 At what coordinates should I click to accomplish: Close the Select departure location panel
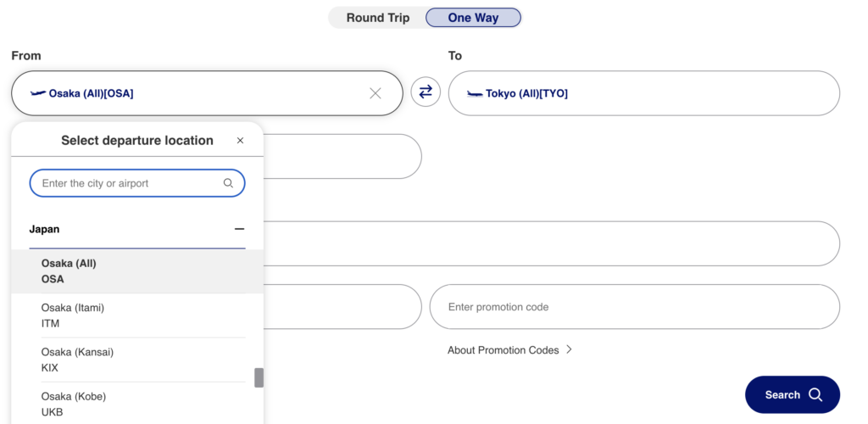(240, 141)
